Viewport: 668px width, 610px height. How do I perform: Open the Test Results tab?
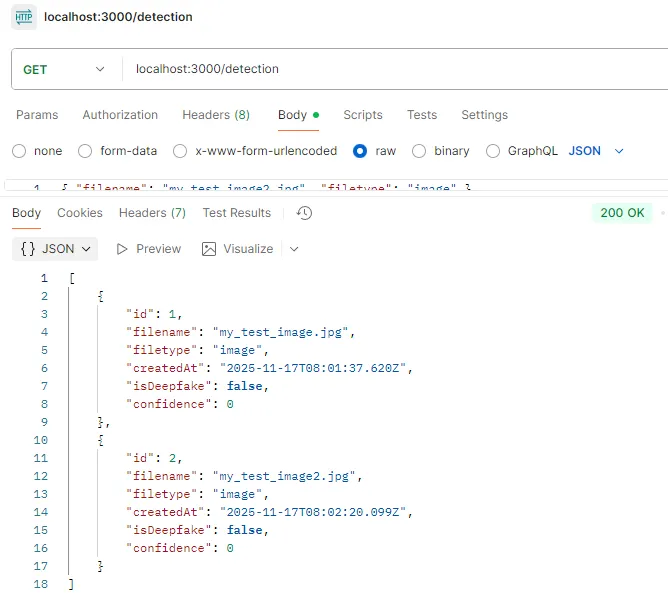pyautogui.click(x=236, y=213)
